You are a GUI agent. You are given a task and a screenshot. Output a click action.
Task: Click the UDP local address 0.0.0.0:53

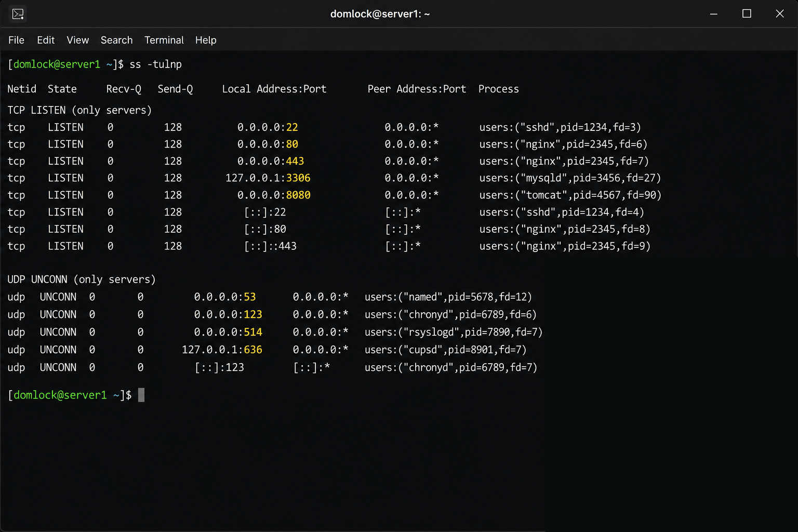pyautogui.click(x=225, y=297)
